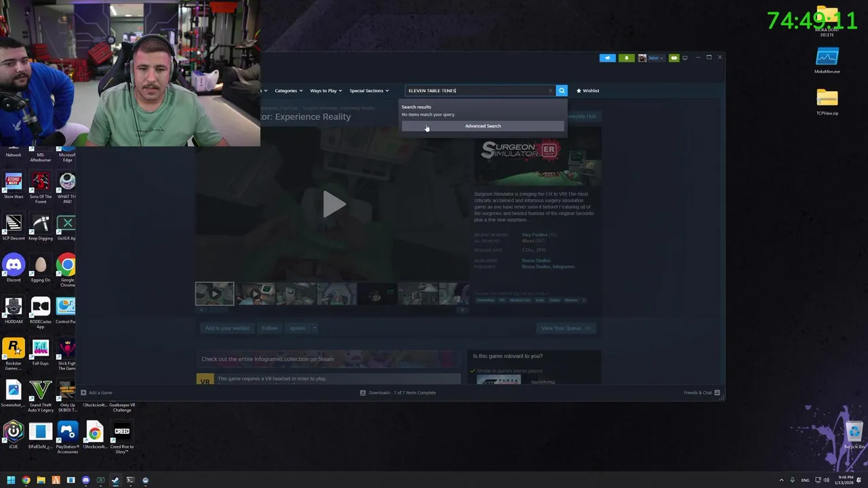Open File Explorer from the taskbar
868x488 pixels.
(x=41, y=480)
